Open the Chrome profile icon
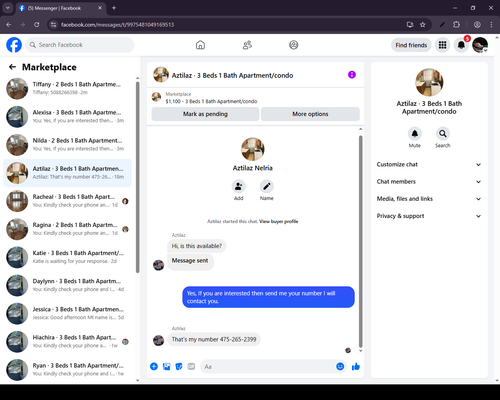500x400 pixels. point(477,25)
